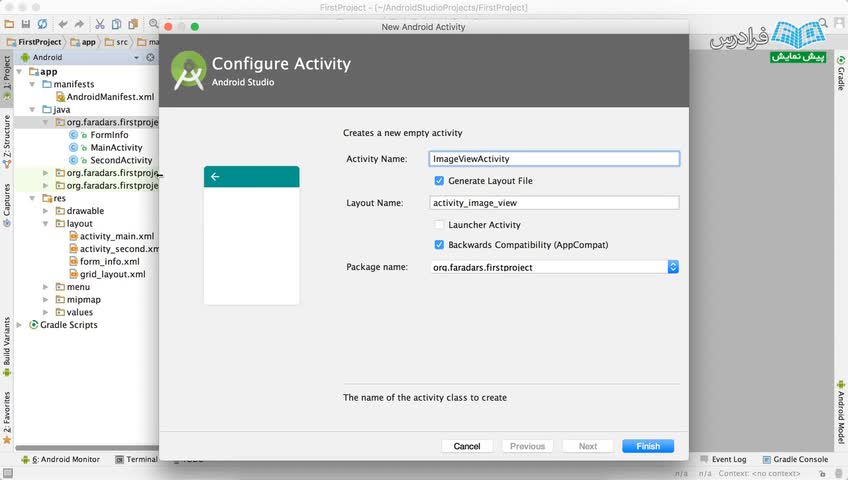Open the Package name dropdown
Viewport: 848px width, 480px height.
pyautogui.click(x=673, y=266)
